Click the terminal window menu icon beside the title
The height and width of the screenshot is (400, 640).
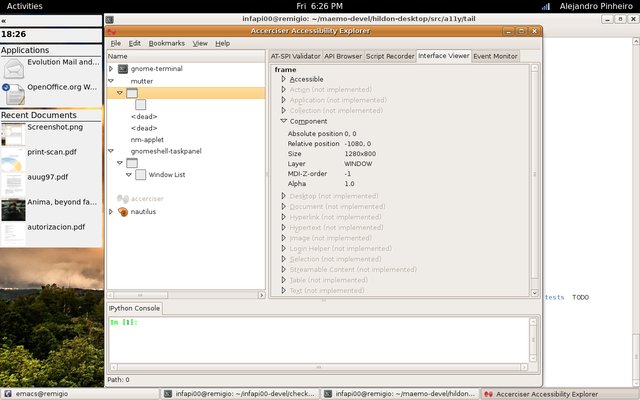click(x=109, y=19)
